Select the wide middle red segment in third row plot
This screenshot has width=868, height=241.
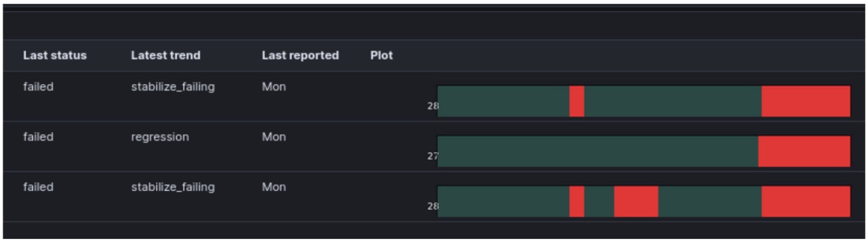636,201
